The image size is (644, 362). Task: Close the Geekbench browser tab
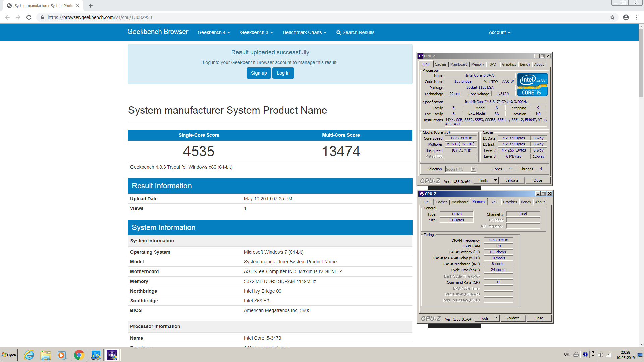78,6
